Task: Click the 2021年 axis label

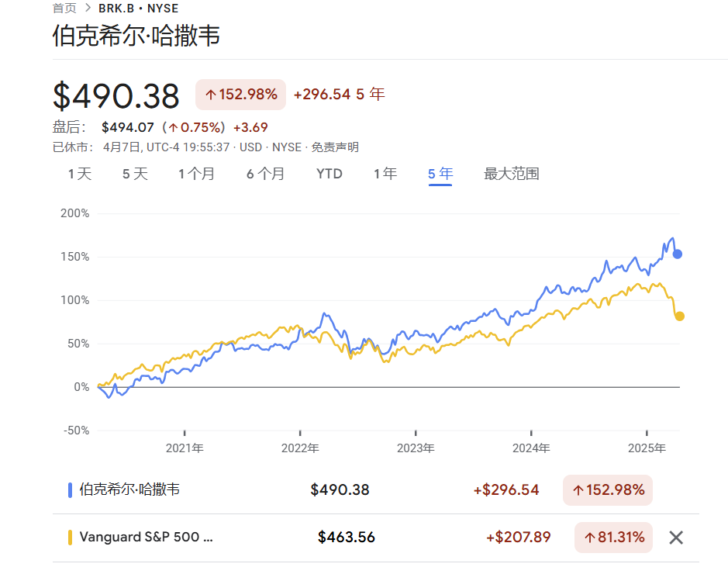Action: pos(185,448)
